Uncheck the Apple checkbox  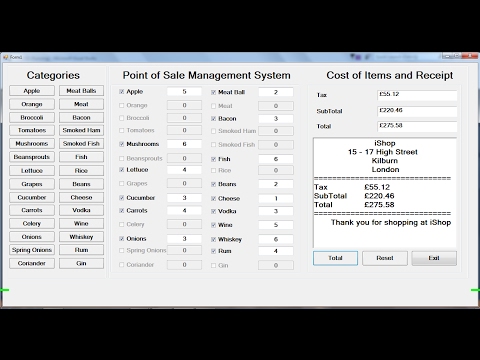122,91
